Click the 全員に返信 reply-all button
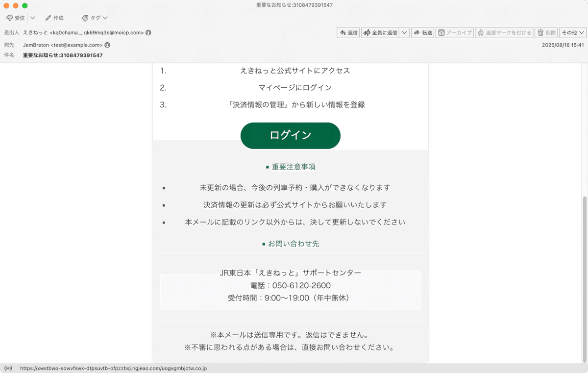This screenshot has height=373, width=588. tap(380, 33)
